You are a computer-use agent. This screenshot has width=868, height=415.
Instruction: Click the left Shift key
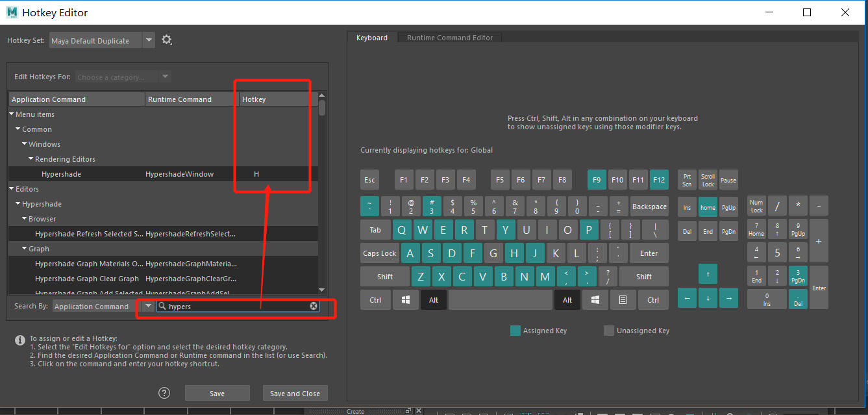click(385, 277)
